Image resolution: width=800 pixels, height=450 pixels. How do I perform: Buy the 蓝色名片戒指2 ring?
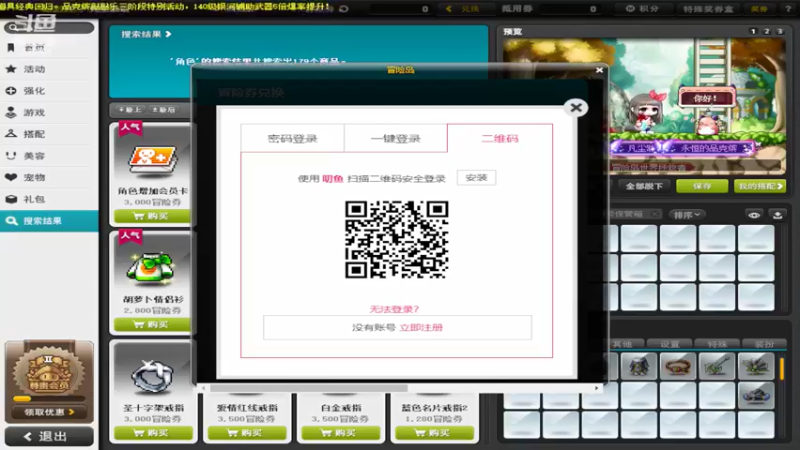coord(435,433)
